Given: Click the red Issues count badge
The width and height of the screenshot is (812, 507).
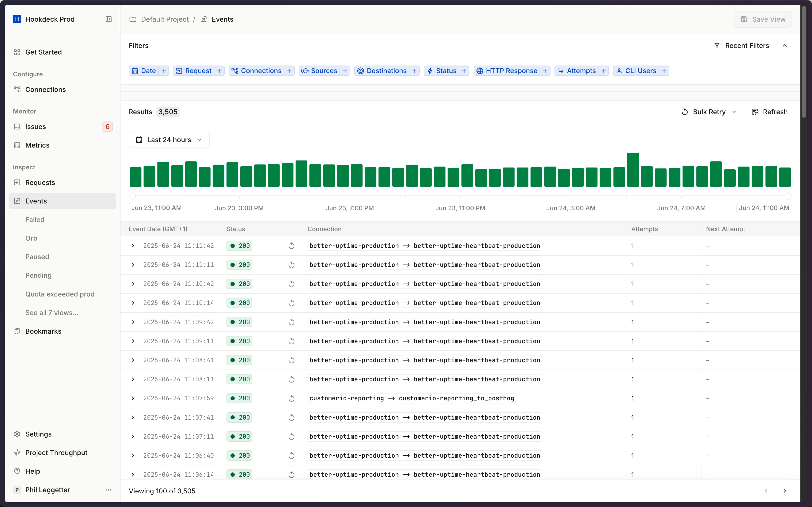Looking at the screenshot, I should [x=107, y=127].
